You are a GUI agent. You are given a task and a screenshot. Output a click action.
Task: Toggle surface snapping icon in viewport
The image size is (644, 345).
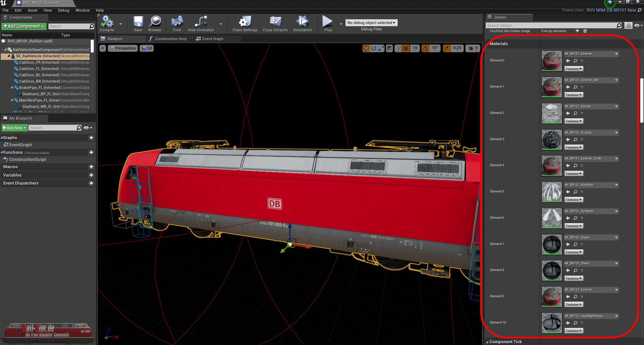(x=398, y=48)
